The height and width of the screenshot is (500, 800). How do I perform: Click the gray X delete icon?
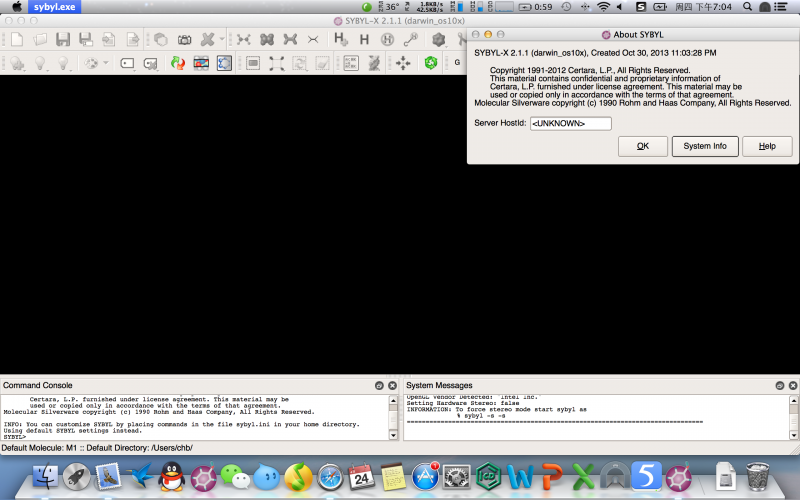click(207, 39)
